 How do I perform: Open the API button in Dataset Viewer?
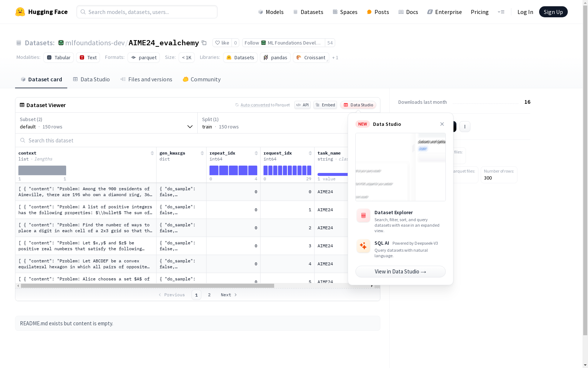pos(302,105)
